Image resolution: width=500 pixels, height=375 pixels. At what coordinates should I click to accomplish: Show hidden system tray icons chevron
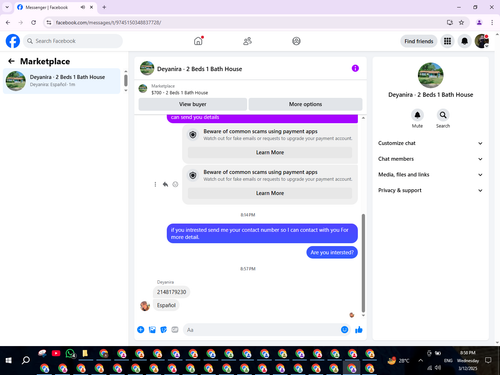click(420, 360)
